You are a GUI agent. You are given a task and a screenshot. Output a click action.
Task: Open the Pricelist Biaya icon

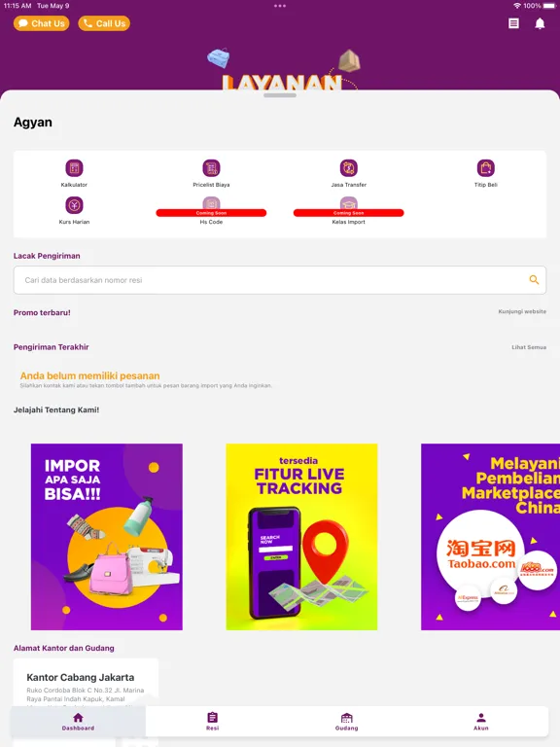pyautogui.click(x=211, y=168)
